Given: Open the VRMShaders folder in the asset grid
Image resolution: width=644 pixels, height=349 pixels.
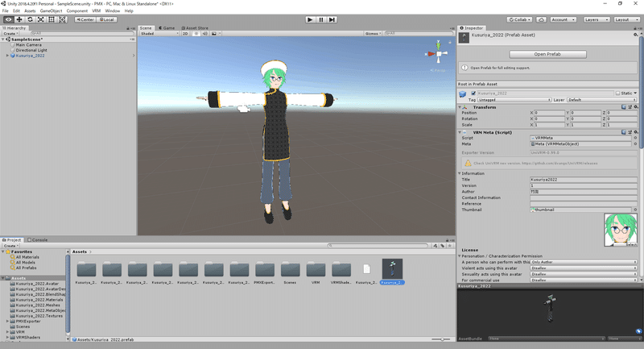Looking at the screenshot, I should (341, 270).
